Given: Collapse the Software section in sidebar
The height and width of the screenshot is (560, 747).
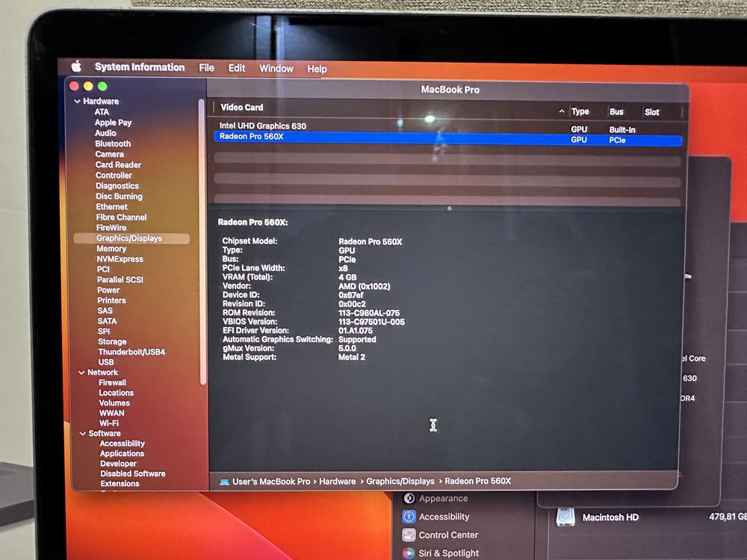Looking at the screenshot, I should [83, 433].
